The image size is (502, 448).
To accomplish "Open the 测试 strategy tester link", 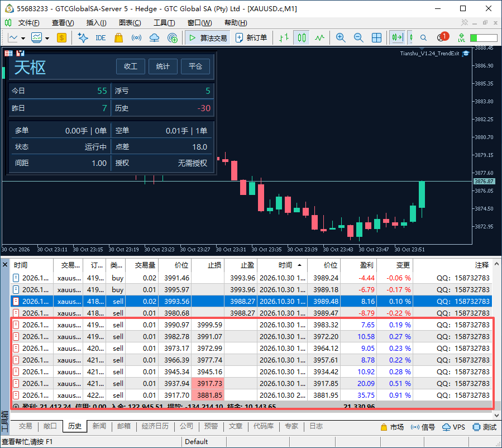I will click(485, 427).
